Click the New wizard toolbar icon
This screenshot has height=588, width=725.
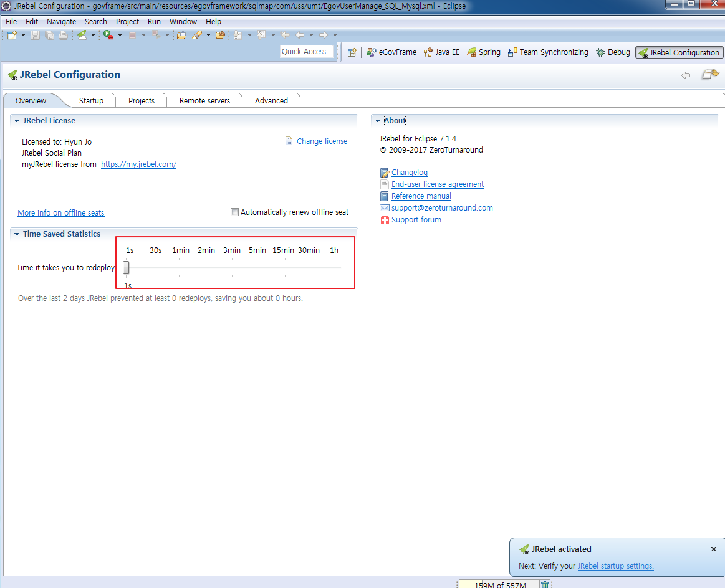tap(12, 35)
